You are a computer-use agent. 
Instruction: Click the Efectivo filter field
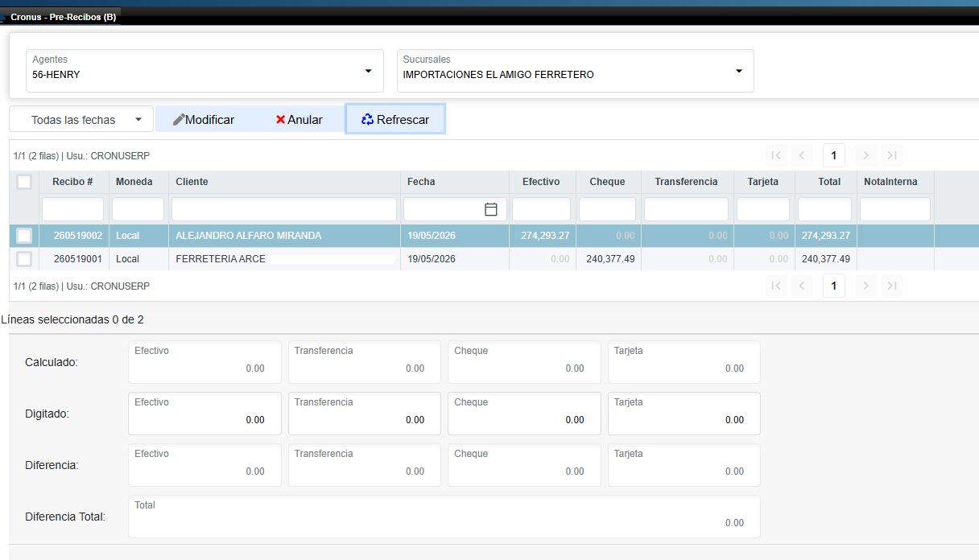542,209
